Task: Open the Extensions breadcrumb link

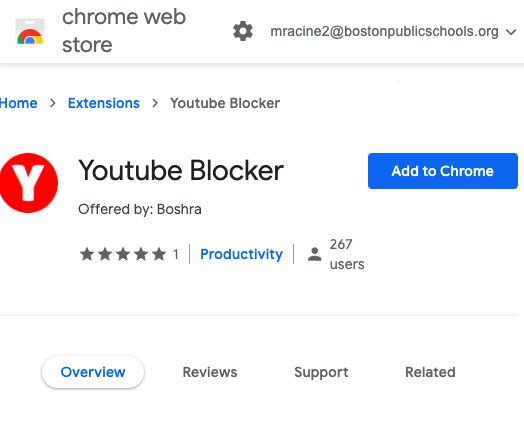Action: click(x=104, y=103)
